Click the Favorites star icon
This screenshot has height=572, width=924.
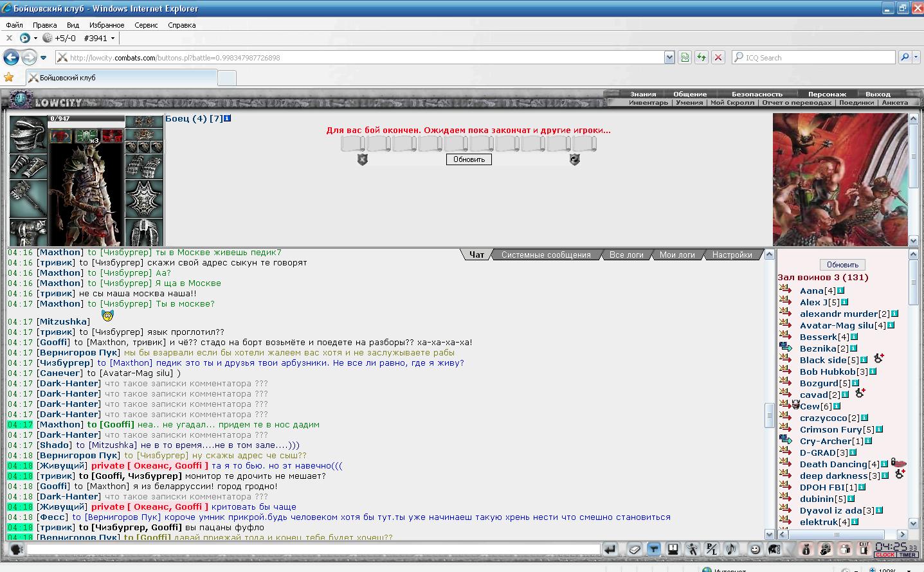9,77
